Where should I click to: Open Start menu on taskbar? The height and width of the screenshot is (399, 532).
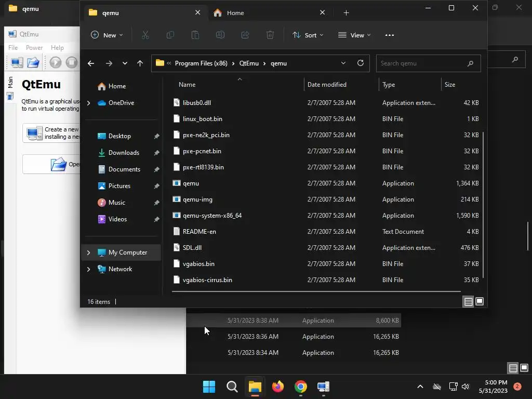coord(209,387)
